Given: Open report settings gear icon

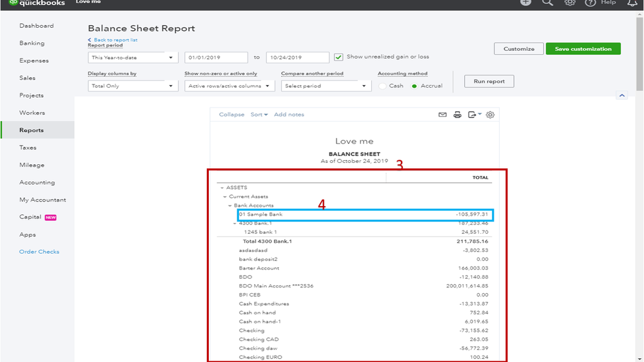Looking at the screenshot, I should (x=490, y=115).
